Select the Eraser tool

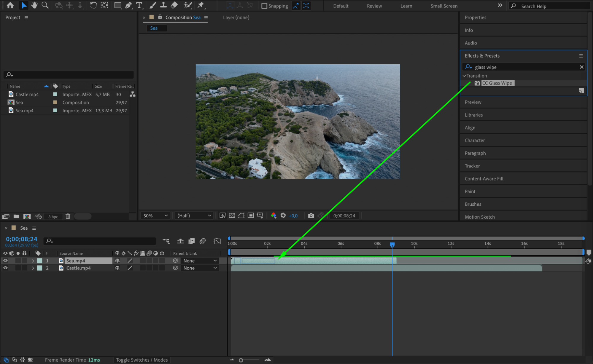[174, 5]
